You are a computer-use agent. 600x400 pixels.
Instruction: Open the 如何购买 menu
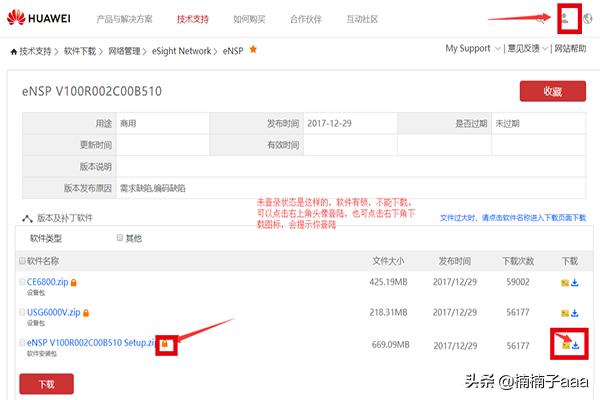[x=249, y=19]
